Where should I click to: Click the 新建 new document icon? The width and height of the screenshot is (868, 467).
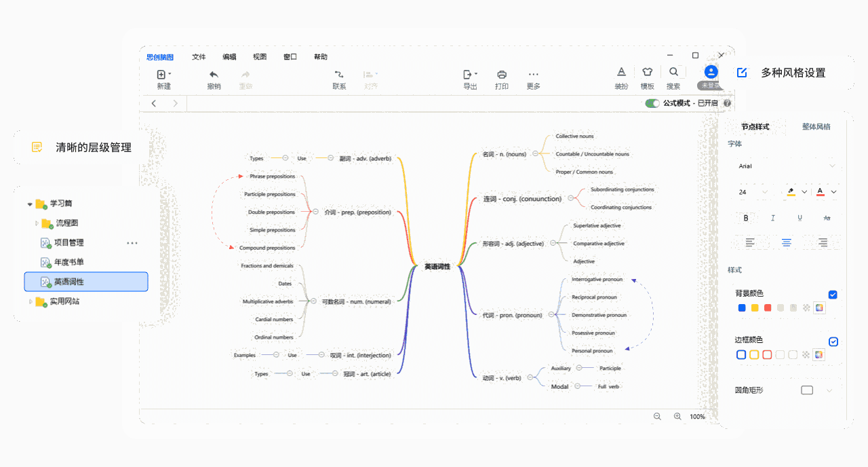[x=161, y=75]
